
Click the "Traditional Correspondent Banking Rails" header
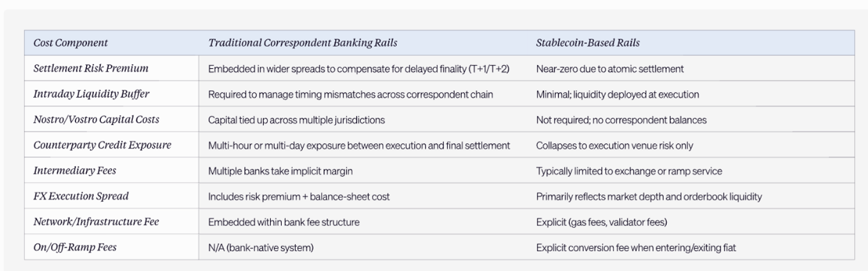point(303,43)
